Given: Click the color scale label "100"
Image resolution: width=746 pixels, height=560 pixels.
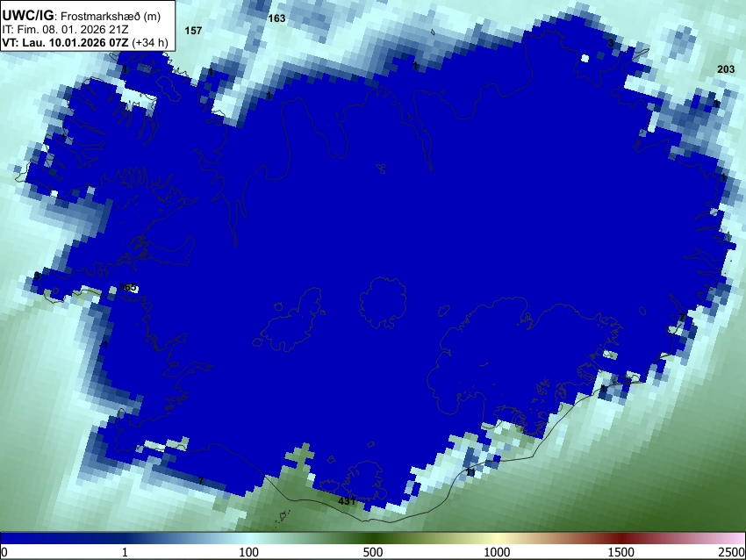Looking at the screenshot, I should 249,552.
